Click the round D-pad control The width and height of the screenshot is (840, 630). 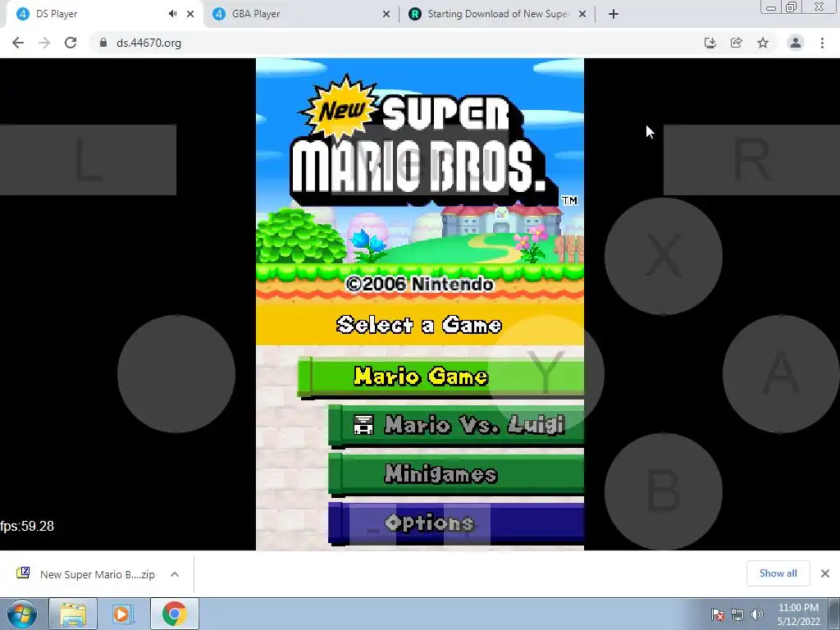click(x=176, y=374)
